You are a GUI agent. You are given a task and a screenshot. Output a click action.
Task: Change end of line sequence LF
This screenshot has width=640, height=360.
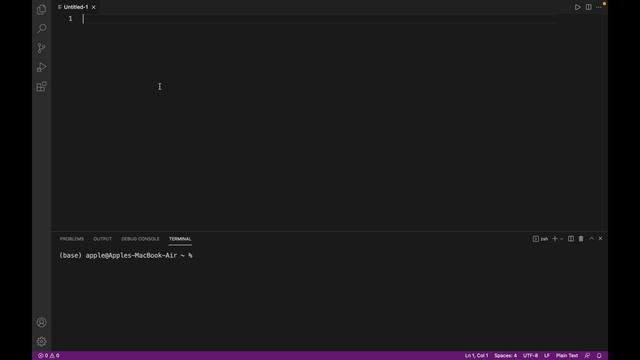click(x=547, y=356)
